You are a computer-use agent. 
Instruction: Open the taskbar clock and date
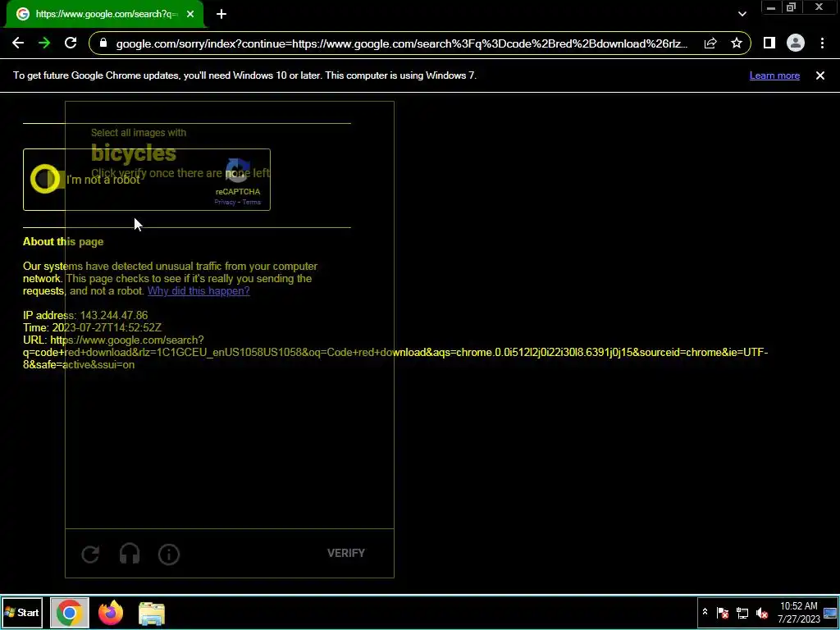(x=799, y=612)
